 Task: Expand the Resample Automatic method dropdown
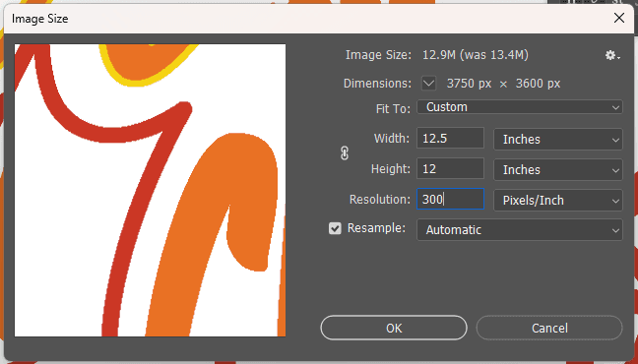pos(520,230)
